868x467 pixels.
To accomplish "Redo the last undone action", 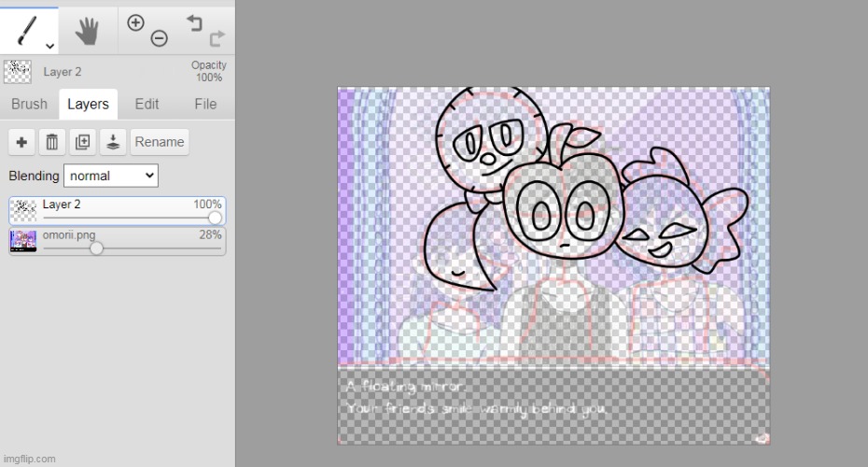I will pyautogui.click(x=217, y=38).
